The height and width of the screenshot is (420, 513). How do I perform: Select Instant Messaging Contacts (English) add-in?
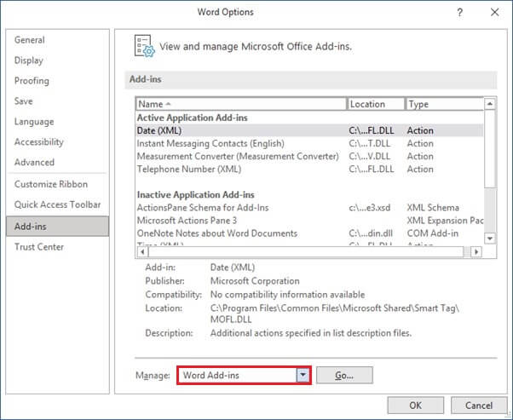coord(309,143)
